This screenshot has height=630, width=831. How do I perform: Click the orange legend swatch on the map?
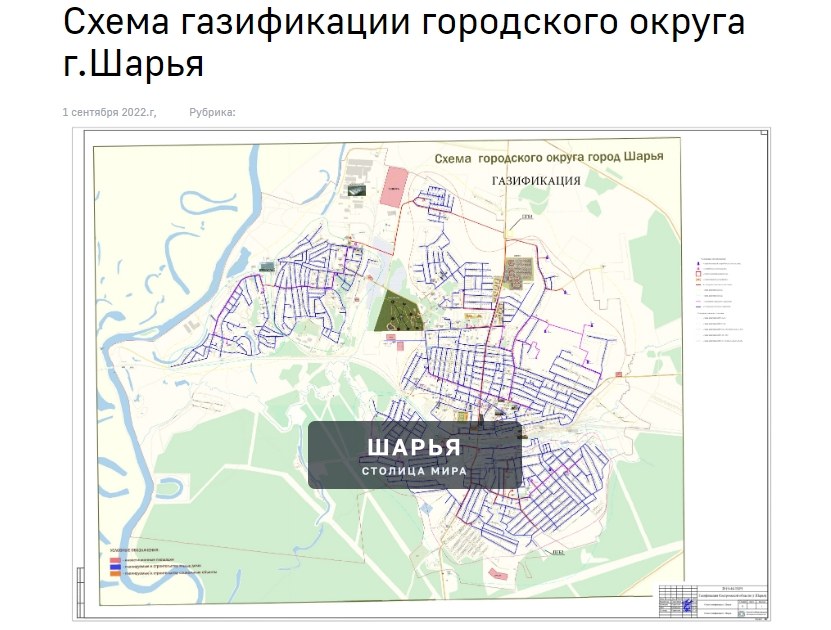click(x=115, y=573)
